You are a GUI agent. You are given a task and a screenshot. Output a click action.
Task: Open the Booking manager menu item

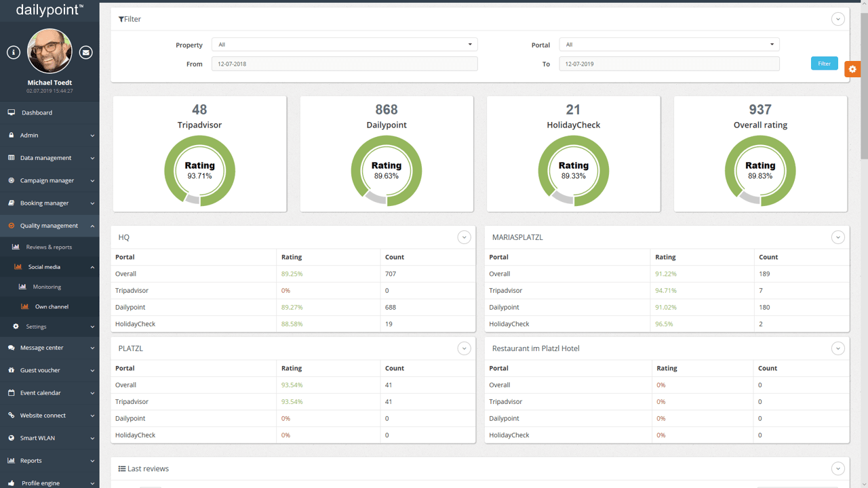click(43, 203)
